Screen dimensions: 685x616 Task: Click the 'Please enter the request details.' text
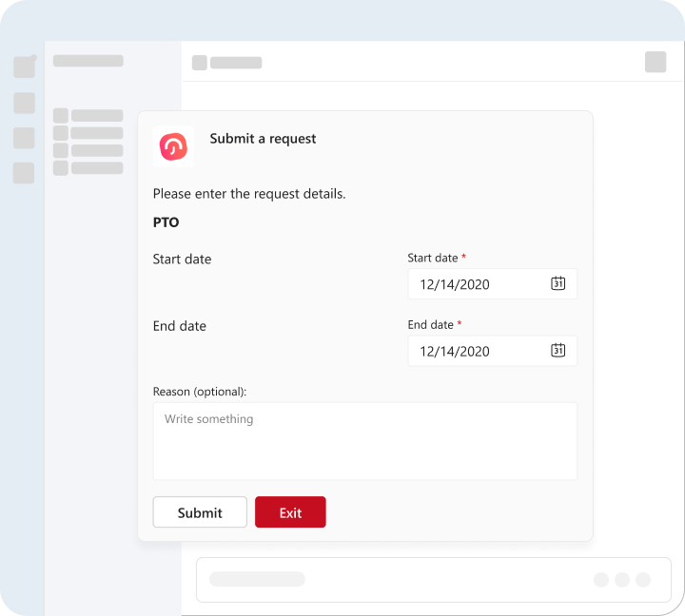[249, 194]
